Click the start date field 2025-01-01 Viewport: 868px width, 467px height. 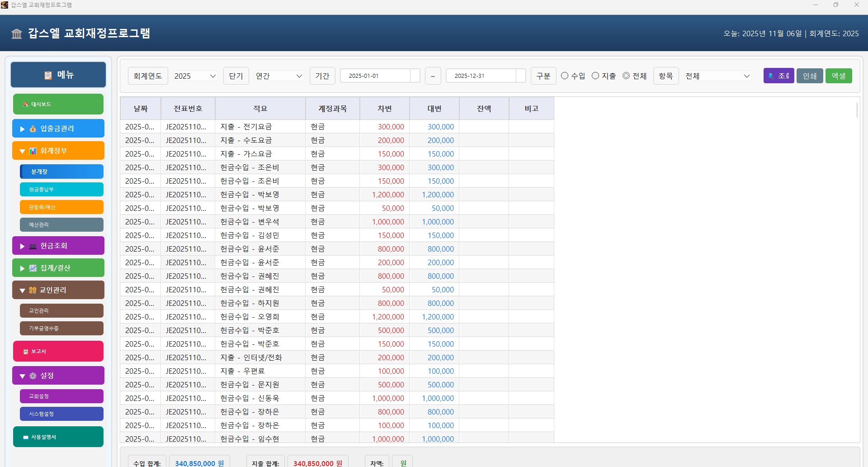point(380,76)
